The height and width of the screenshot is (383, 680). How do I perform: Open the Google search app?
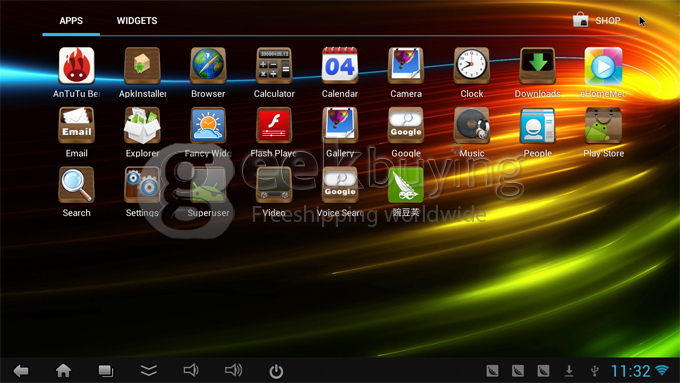coord(406,125)
